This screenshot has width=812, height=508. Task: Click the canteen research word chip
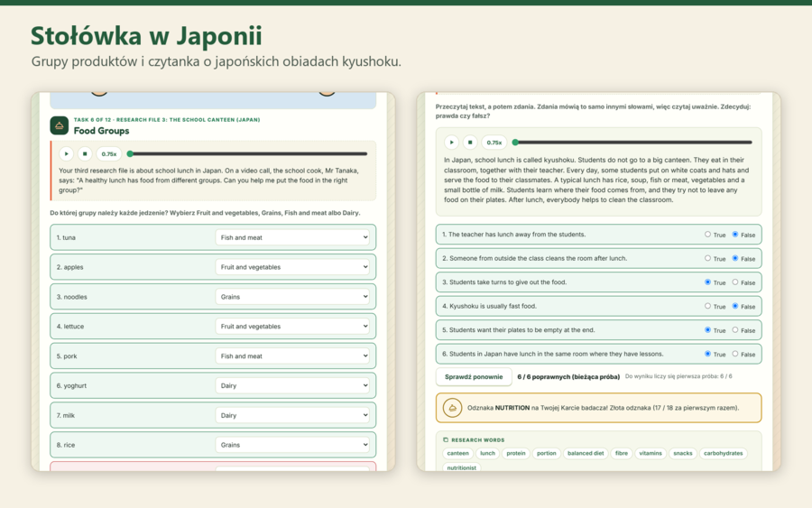click(457, 453)
